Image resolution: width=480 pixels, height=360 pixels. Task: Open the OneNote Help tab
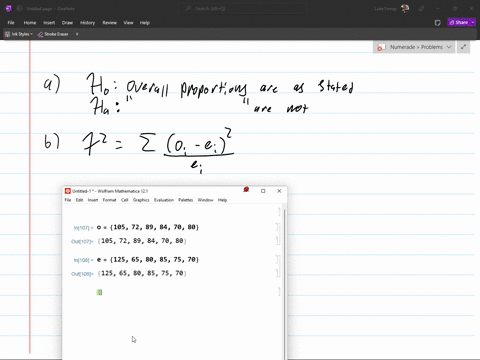pos(145,23)
